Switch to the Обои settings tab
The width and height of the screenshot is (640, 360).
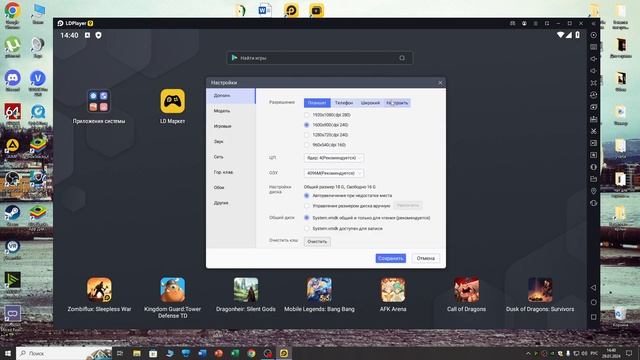tap(231, 188)
